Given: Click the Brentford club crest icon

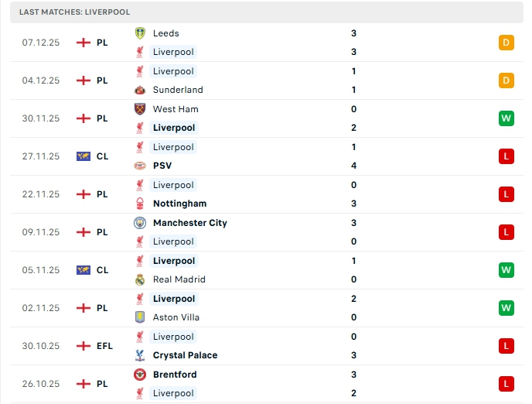Looking at the screenshot, I should 140,375.
